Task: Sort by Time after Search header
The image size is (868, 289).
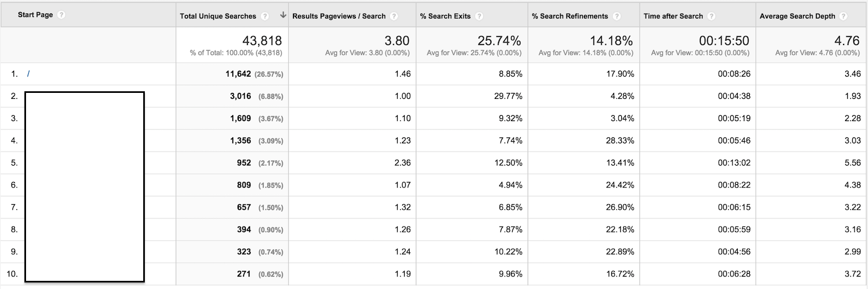Action: click(x=673, y=16)
